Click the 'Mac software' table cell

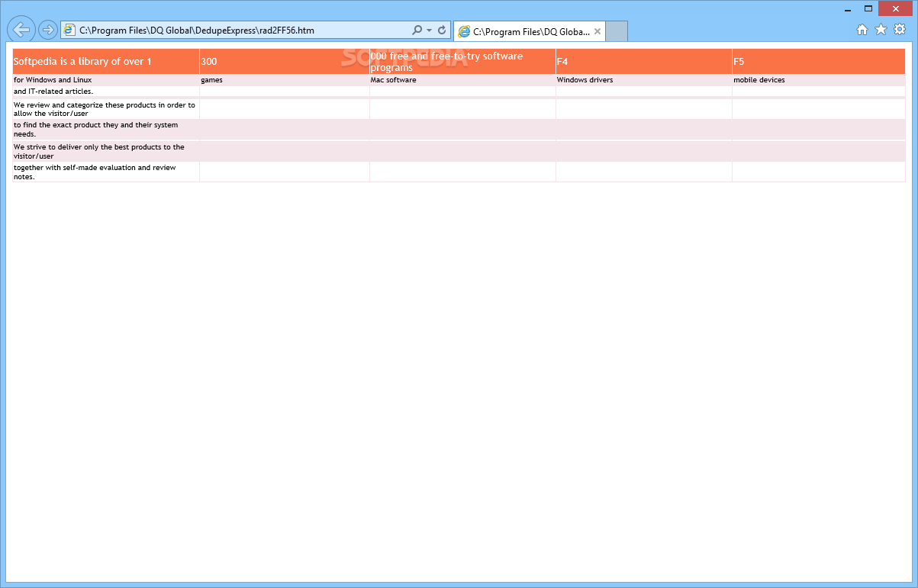462,80
